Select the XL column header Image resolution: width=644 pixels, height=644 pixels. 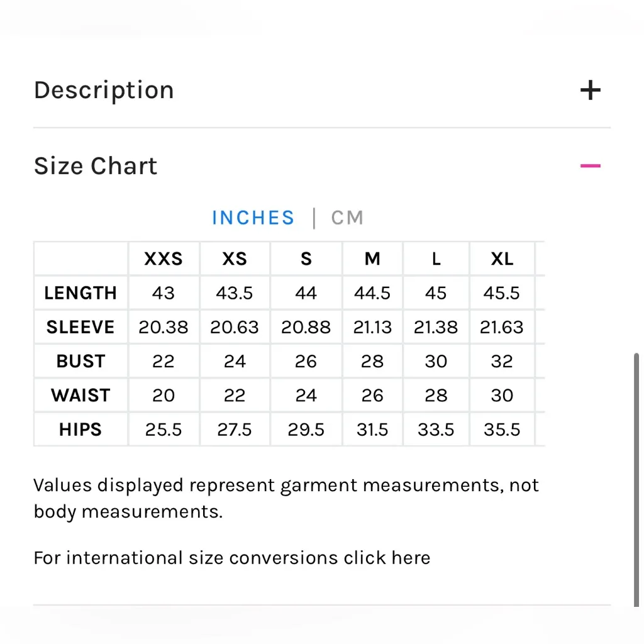(502, 259)
